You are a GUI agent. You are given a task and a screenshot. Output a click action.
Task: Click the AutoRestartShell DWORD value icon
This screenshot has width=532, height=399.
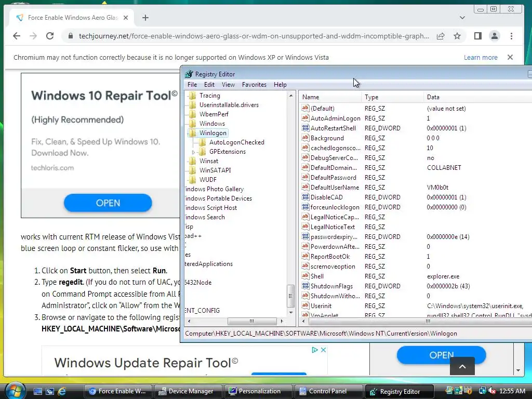(305, 128)
